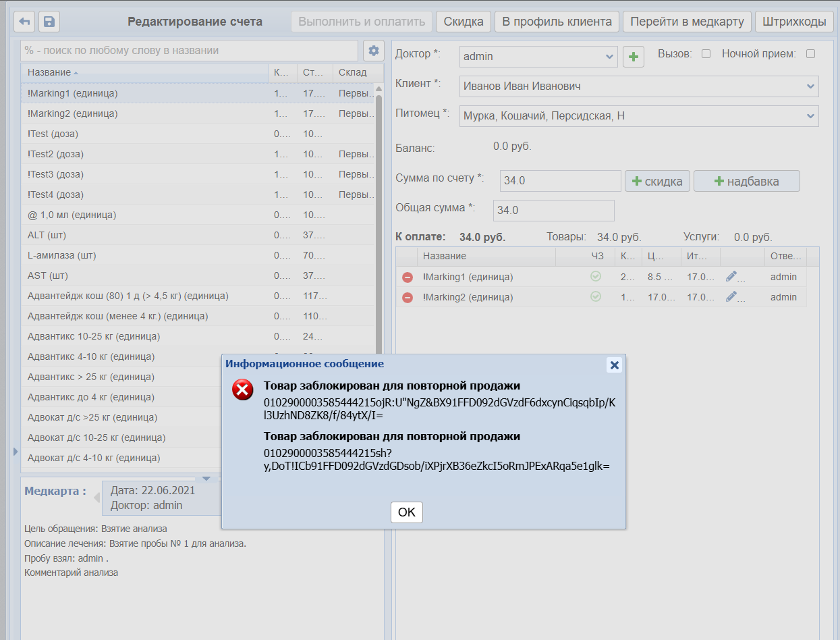This screenshot has height=640, width=840.
Task: Close the information message dialog
Action: pos(614,365)
